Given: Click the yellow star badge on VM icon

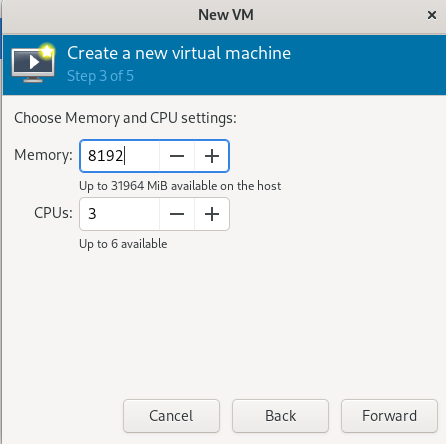Looking at the screenshot, I should (x=47, y=51).
